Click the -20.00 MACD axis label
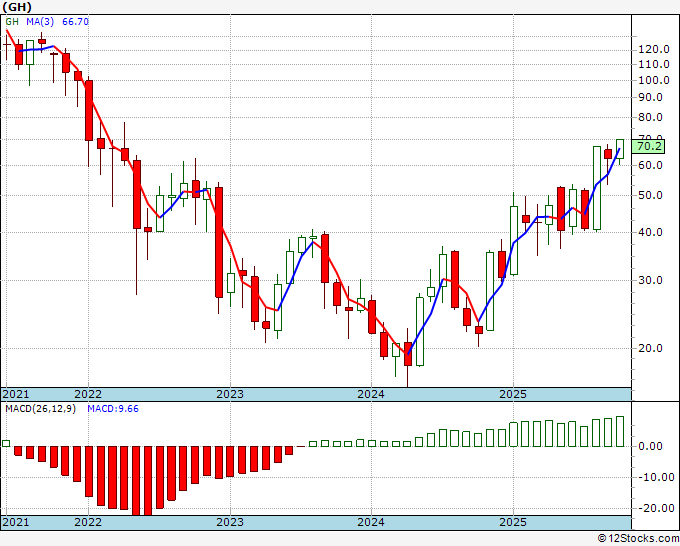680x546 pixels. click(656, 508)
